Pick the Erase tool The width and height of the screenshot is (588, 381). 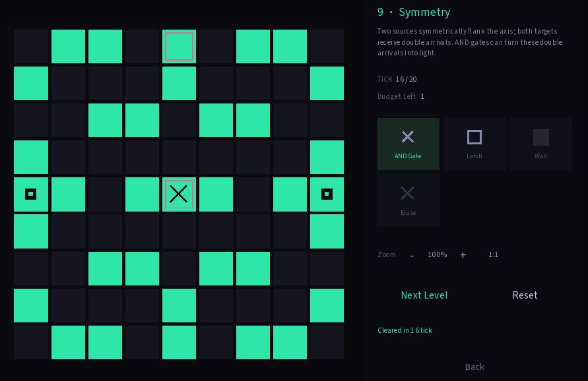(x=408, y=200)
